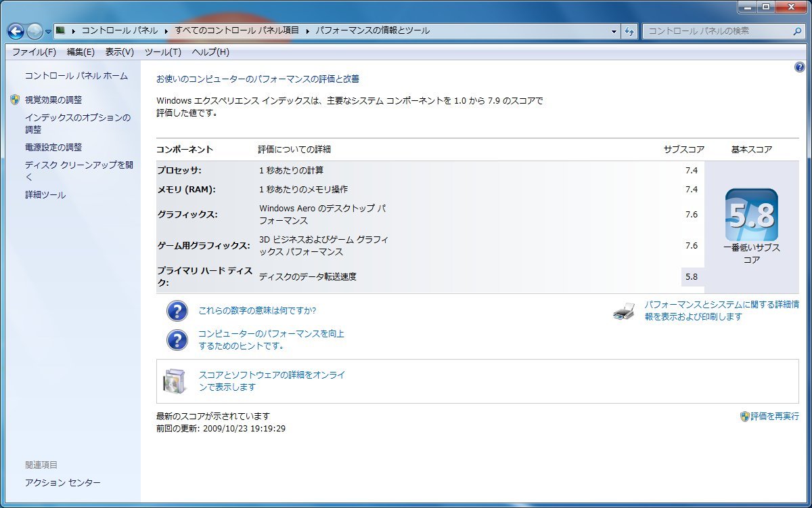Click the shield icon beside 評価を再実行

click(745, 417)
